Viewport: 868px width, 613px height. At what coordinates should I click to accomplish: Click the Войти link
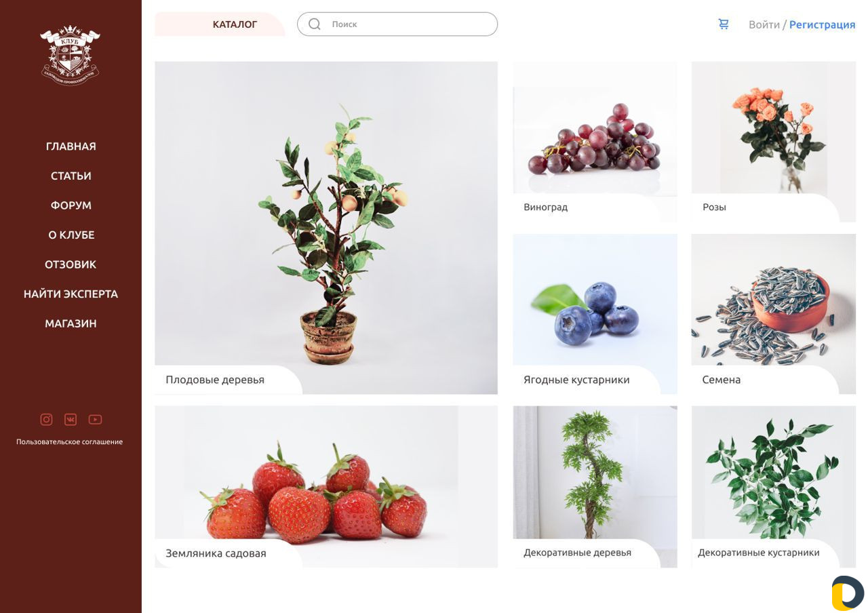tap(764, 24)
